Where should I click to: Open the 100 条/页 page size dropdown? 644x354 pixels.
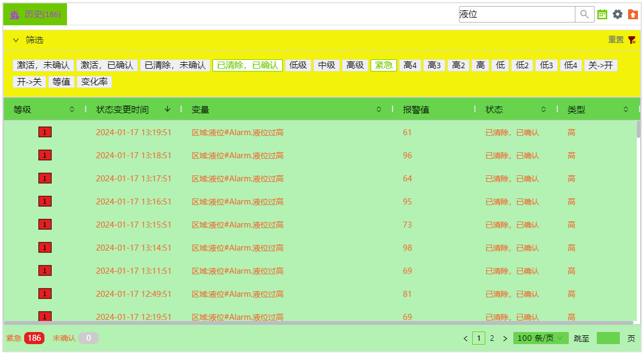click(540, 338)
